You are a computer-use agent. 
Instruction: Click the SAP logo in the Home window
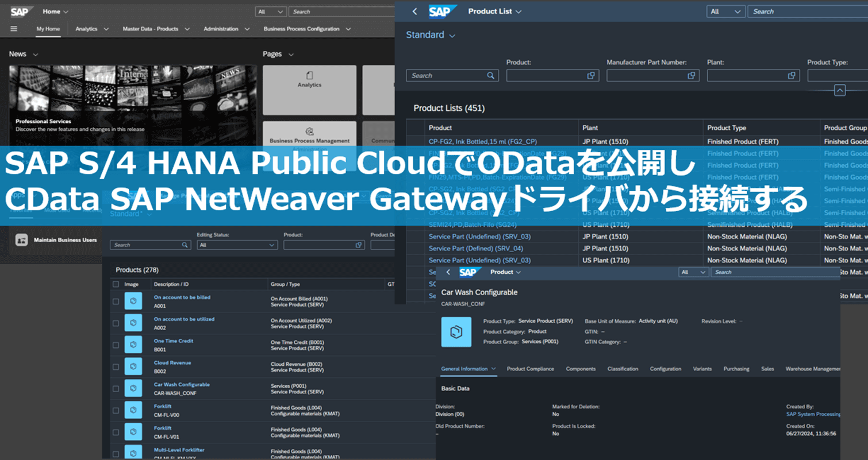click(x=22, y=11)
